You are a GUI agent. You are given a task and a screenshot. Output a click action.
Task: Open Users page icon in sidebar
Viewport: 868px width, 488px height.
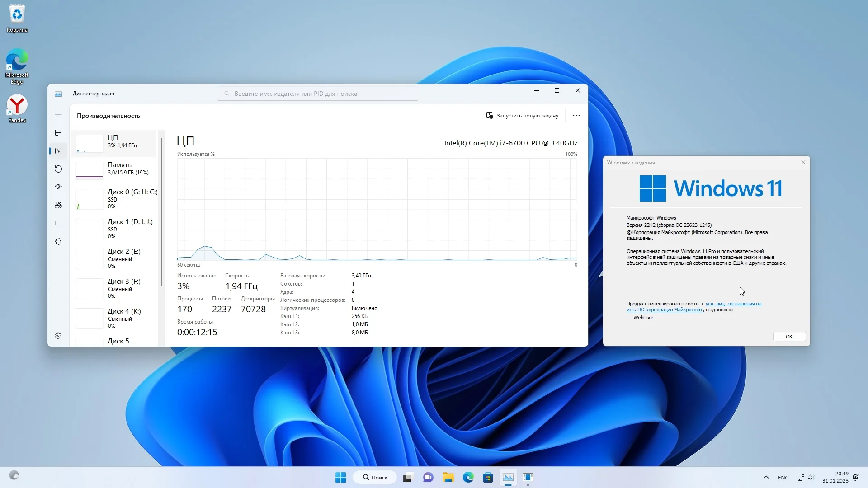tap(58, 205)
